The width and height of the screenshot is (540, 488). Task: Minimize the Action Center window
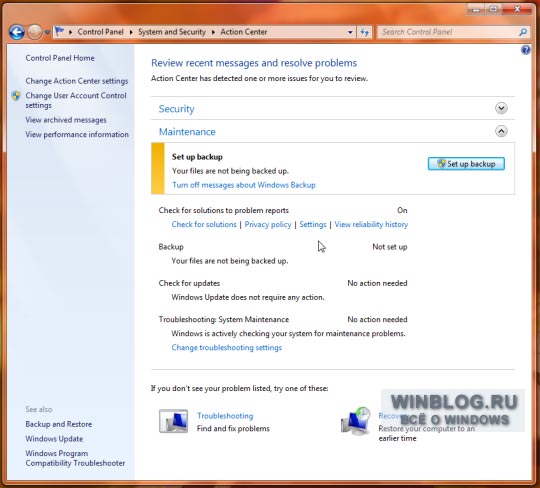[x=476, y=10]
